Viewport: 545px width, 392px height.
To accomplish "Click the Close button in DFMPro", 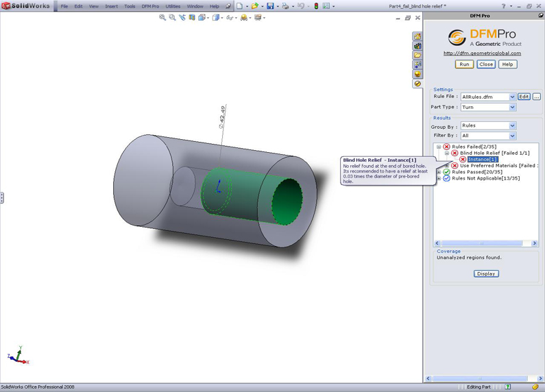I will click(x=486, y=64).
